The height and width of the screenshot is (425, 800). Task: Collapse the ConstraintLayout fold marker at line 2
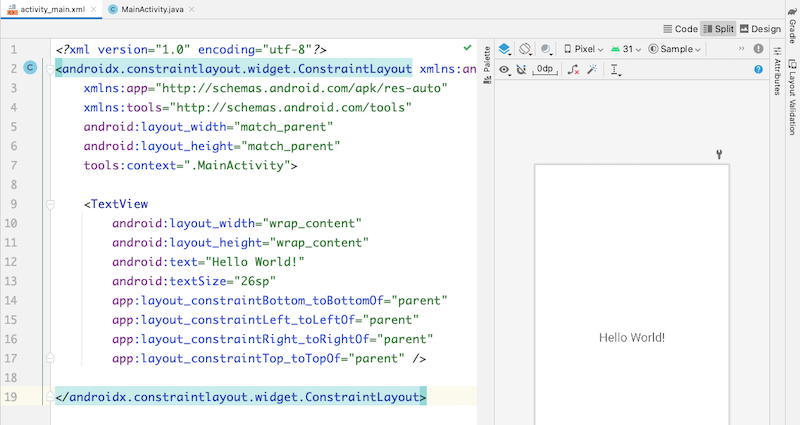tap(50, 69)
